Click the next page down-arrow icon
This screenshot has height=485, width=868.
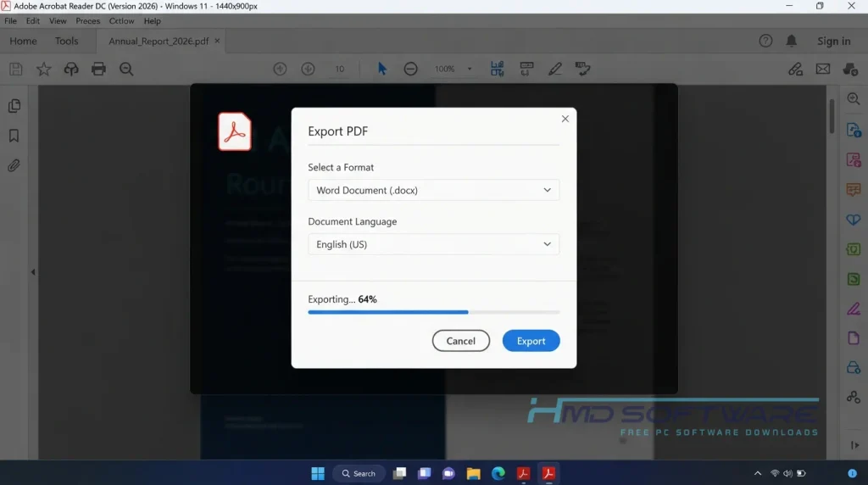308,69
